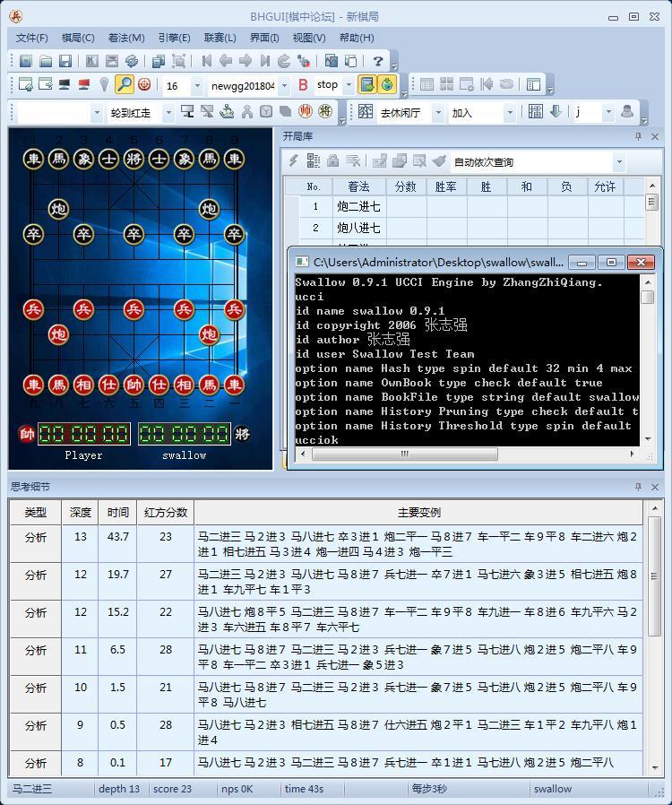The width and height of the screenshot is (672, 805).
Task: Open the j user dropdown
Action: point(608,111)
